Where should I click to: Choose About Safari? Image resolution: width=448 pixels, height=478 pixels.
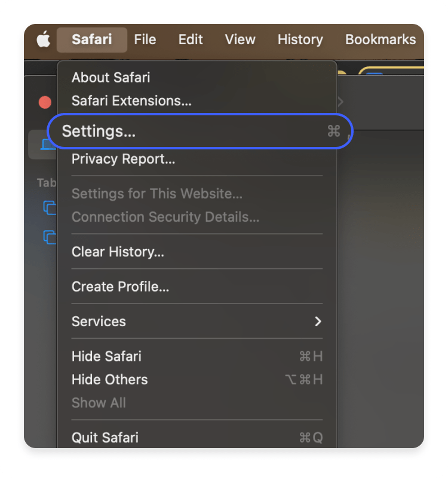point(110,77)
